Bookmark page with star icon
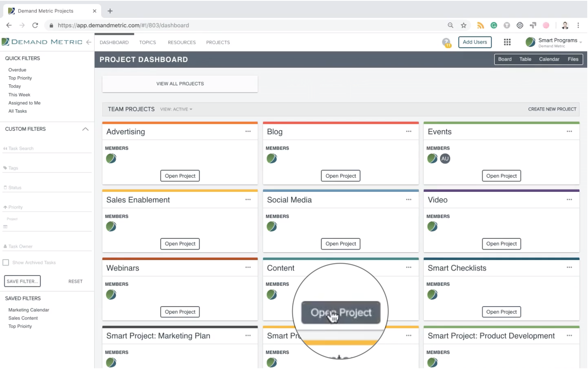Screen dimensions: 588x369 coord(464,25)
